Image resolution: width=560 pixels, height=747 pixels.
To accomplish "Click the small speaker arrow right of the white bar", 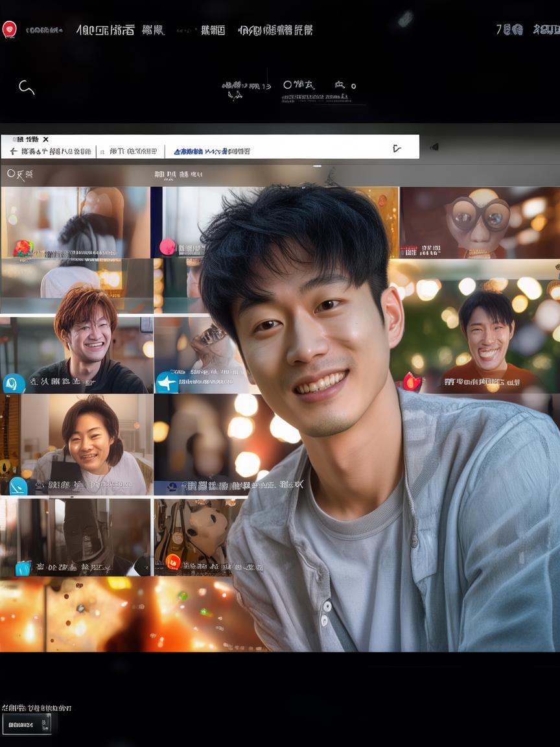I will point(434,147).
